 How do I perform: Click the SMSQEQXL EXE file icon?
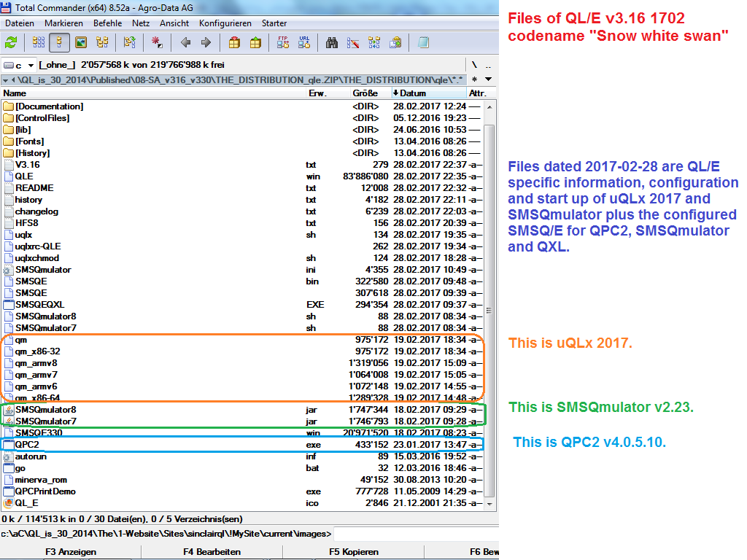pos(9,305)
